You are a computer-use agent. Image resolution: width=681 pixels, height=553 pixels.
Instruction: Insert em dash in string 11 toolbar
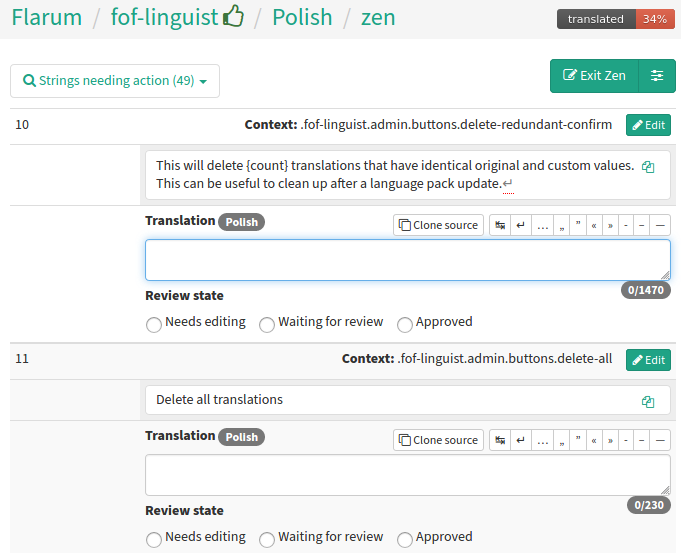point(660,440)
